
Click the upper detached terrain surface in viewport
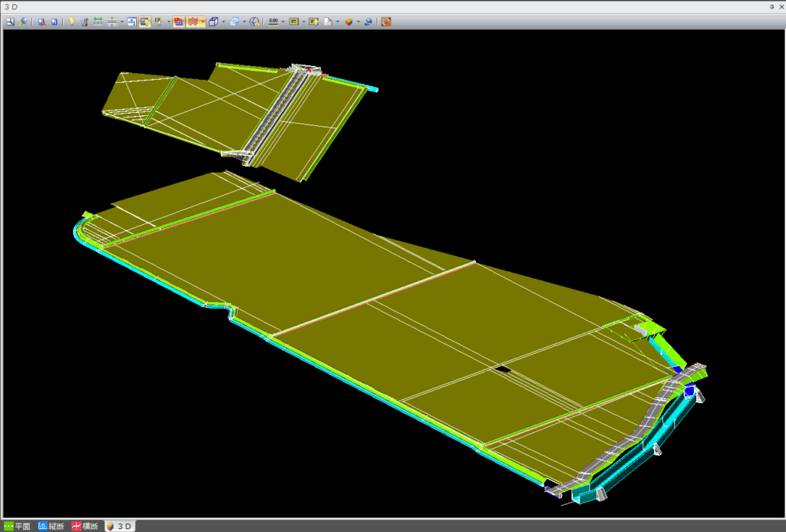pos(230,107)
